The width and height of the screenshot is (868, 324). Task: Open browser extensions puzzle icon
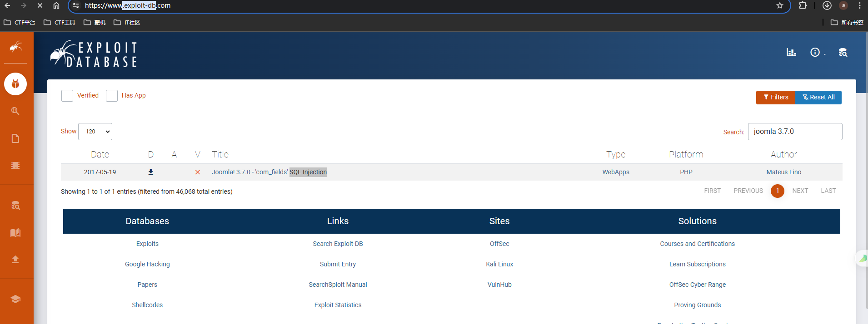pyautogui.click(x=803, y=5)
